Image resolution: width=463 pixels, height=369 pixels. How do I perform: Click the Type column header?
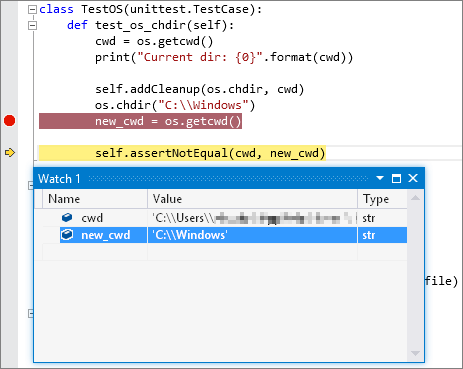(382, 199)
